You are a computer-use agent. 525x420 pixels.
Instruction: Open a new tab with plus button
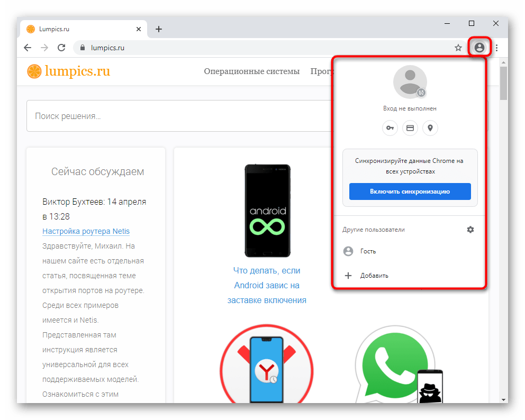159,29
